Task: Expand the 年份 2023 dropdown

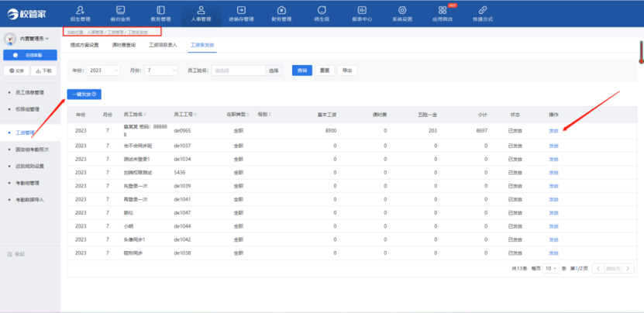Action: click(x=104, y=70)
